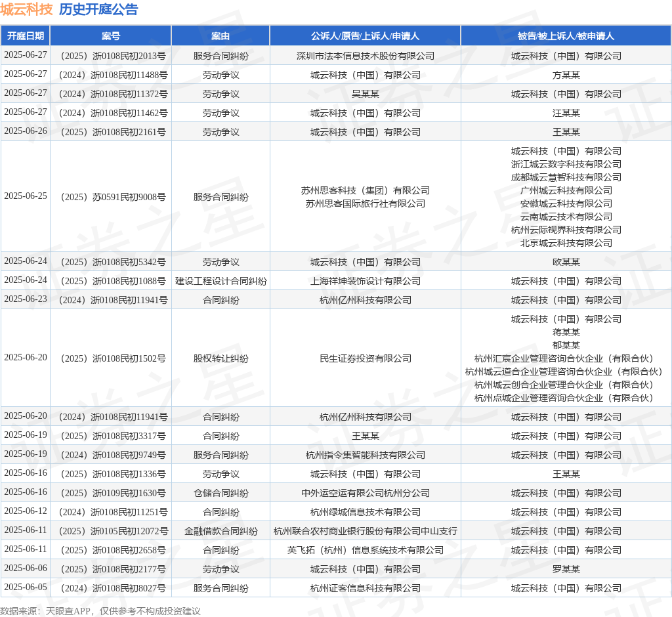Viewport: 672px width, 617px height.
Task: Click defendant 蒋某某
Action: click(566, 332)
